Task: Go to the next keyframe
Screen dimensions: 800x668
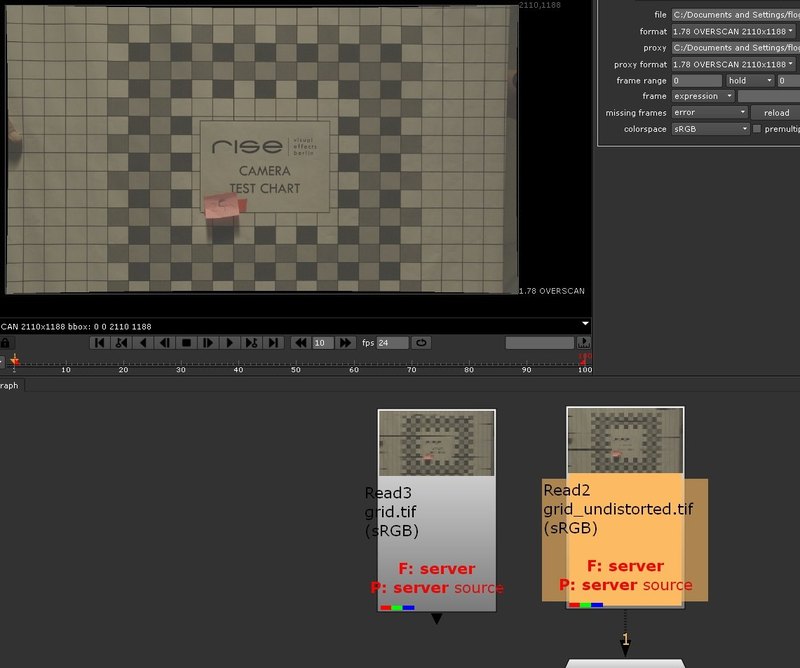Action: [252, 343]
